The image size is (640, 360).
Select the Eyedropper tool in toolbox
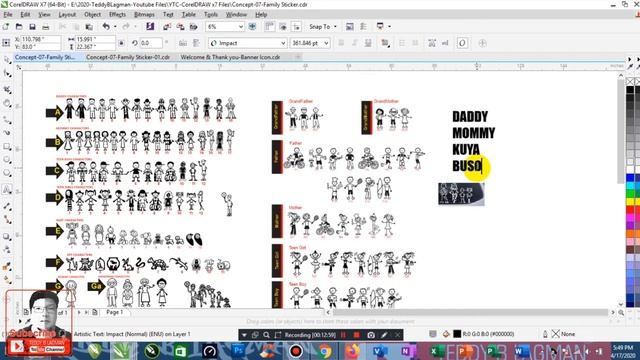pos(7,267)
